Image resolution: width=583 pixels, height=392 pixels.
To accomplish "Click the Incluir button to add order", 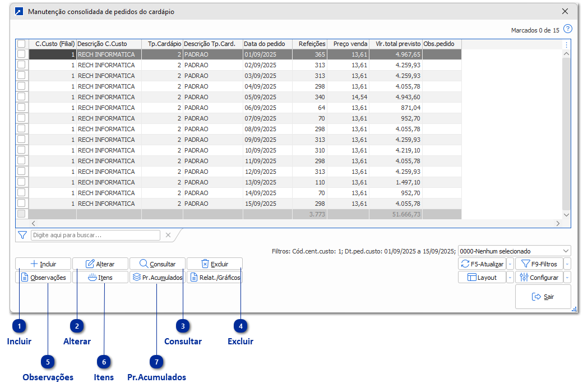I will (43, 264).
